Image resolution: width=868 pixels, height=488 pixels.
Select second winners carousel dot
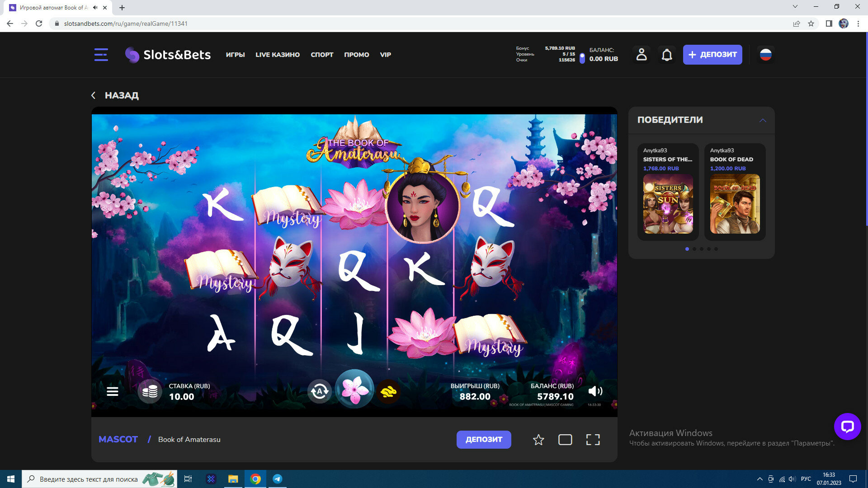(x=694, y=249)
